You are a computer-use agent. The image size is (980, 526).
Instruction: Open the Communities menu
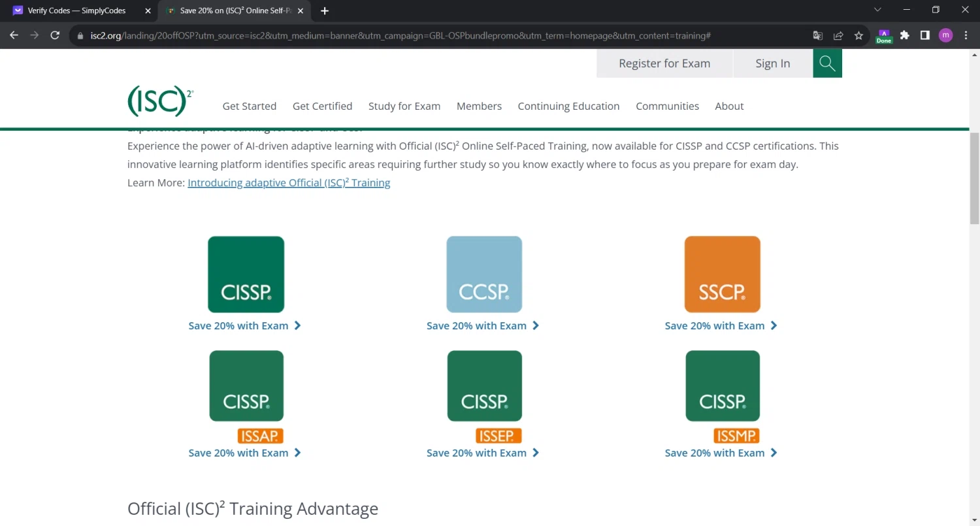click(x=667, y=106)
